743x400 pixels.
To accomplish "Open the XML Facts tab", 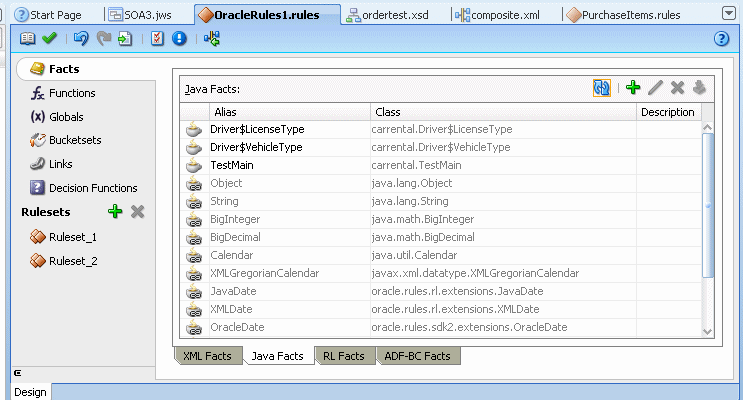I will [x=208, y=356].
